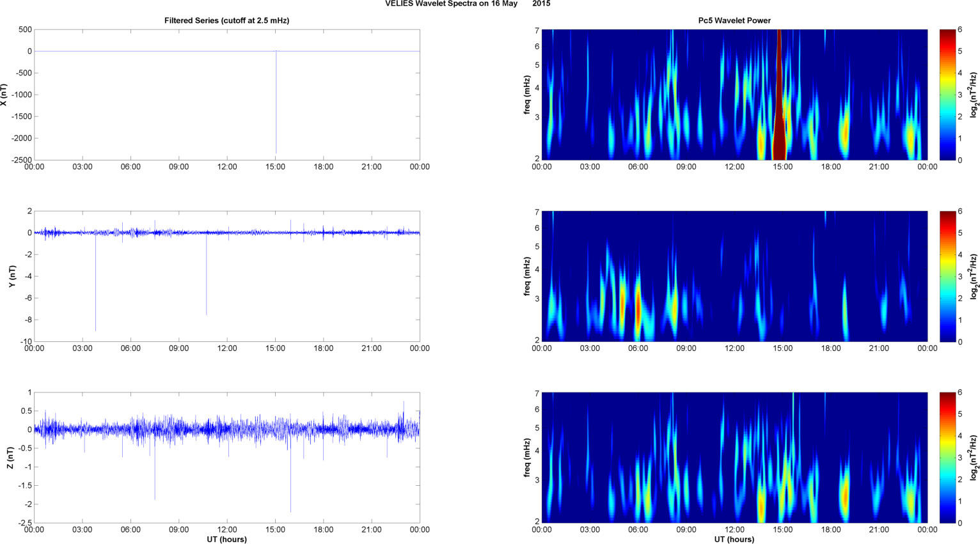The height and width of the screenshot is (544, 980).
Task: Click 'UT (hours)' label under the Z series plot
Action: click(226, 539)
